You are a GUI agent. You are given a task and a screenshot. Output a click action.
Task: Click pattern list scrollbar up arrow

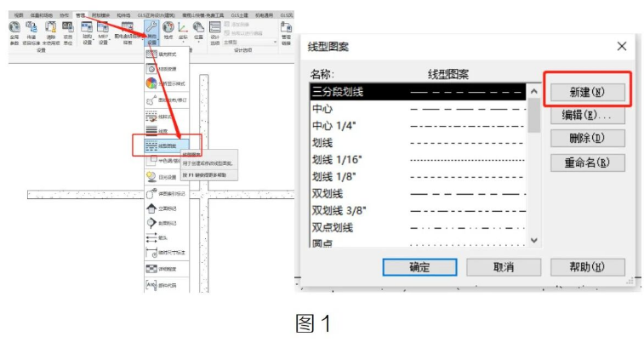(x=534, y=91)
